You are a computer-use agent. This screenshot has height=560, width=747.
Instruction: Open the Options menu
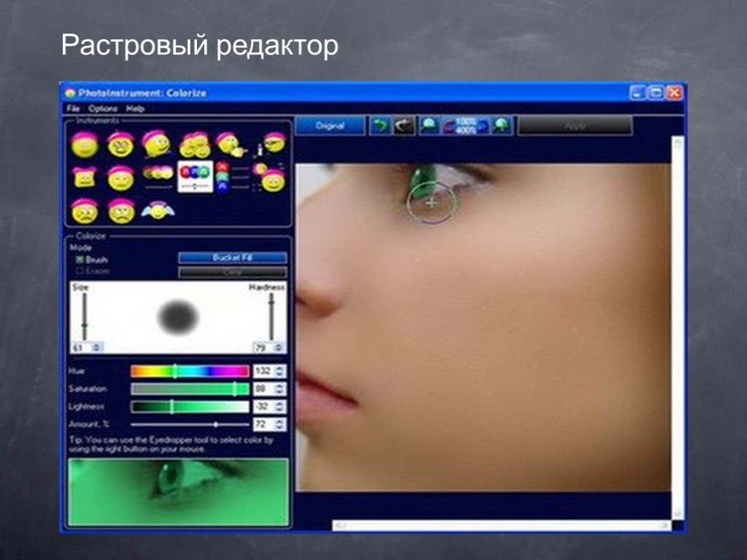point(103,109)
